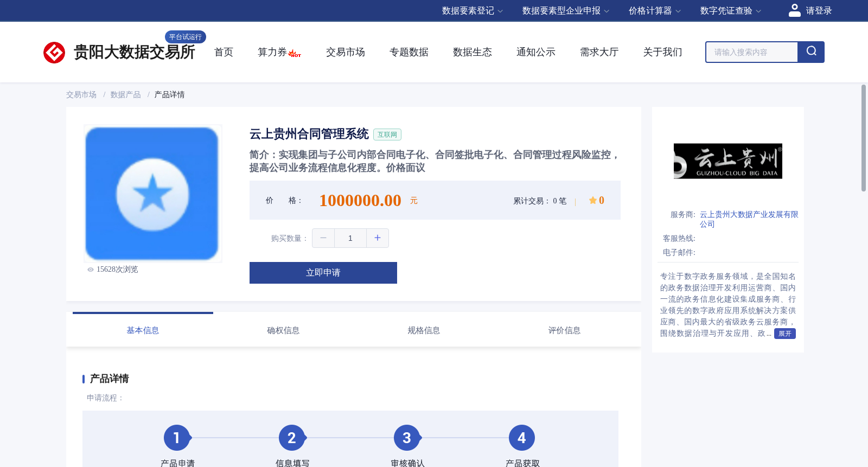This screenshot has height=467, width=868.
Task: Click the 云上贵州 provider logo
Action: [x=728, y=161]
